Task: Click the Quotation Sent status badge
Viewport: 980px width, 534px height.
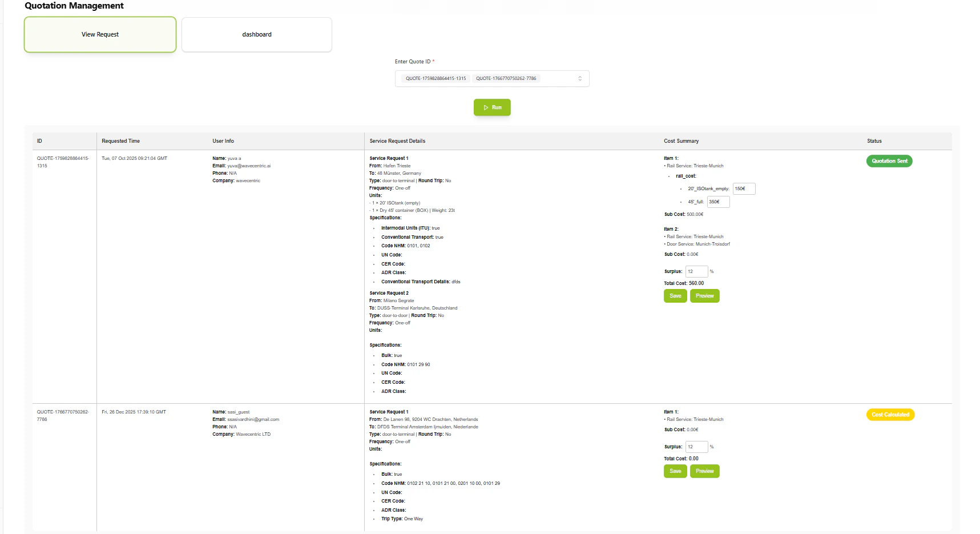Action: click(889, 161)
